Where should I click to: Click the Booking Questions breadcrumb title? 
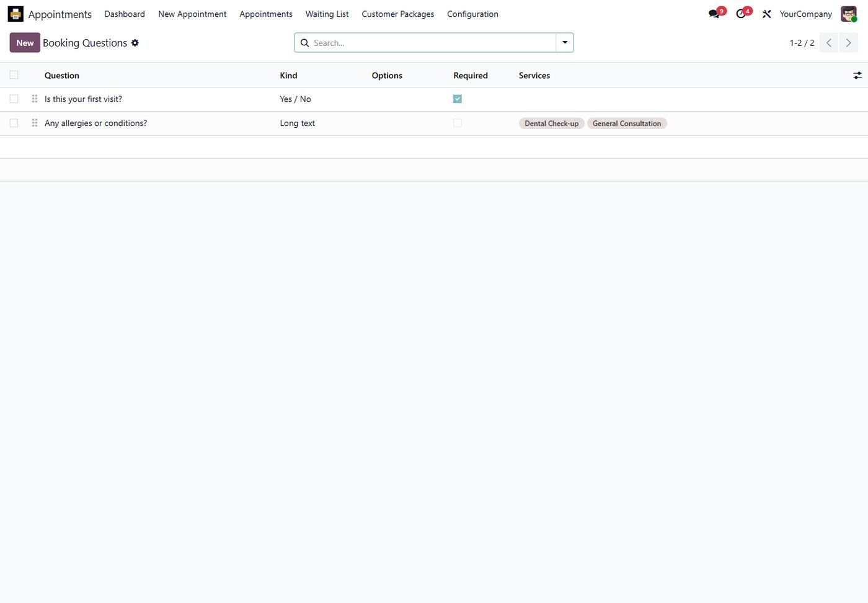(x=85, y=43)
